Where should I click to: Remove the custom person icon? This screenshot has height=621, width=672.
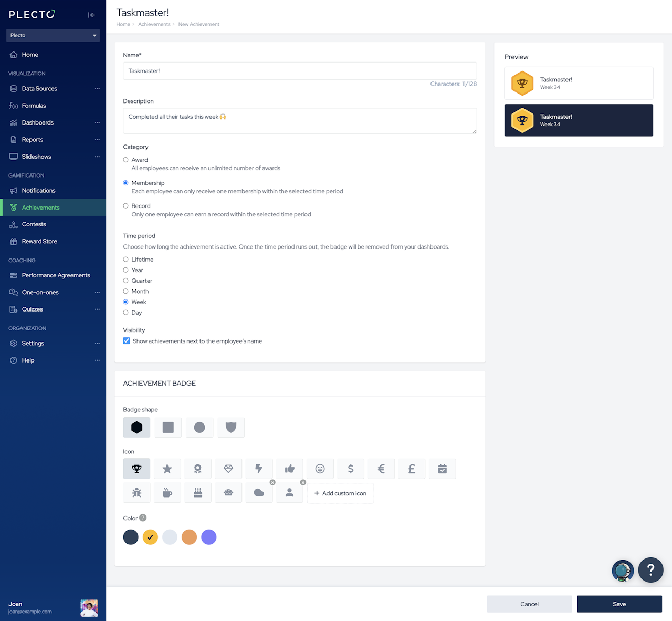click(x=303, y=482)
